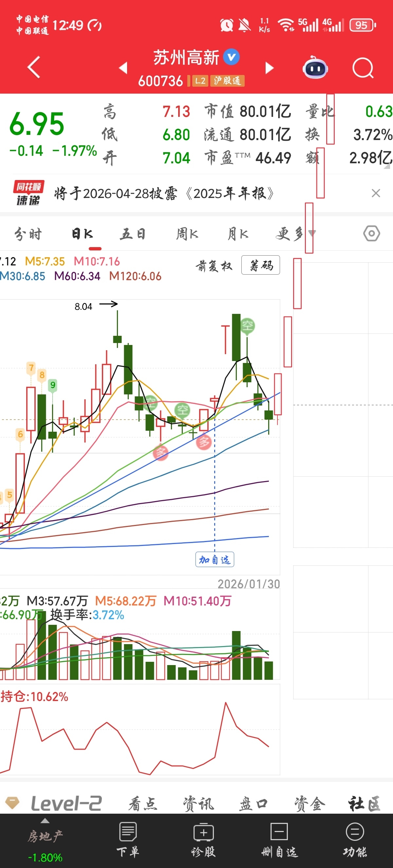
Task: Tap the 沪股通 tag
Action: 227,81
